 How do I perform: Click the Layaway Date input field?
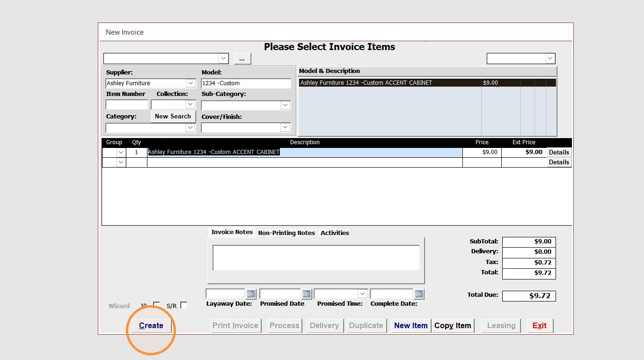pyautogui.click(x=226, y=294)
